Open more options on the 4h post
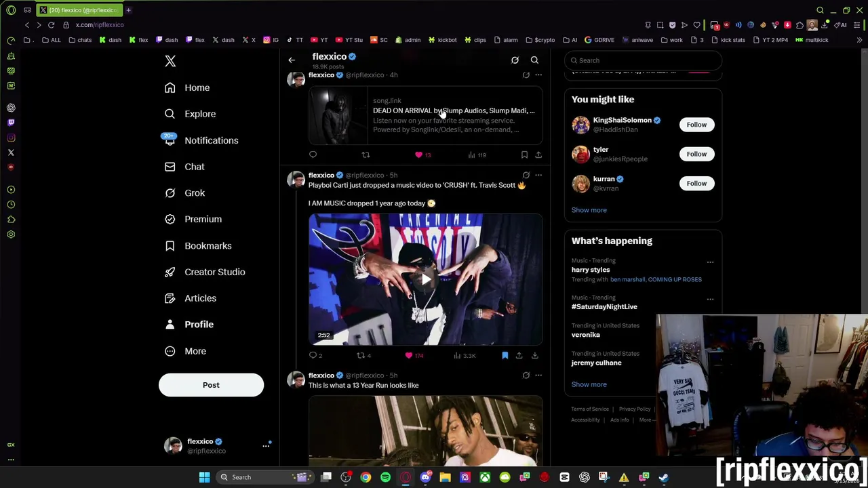 [538, 75]
